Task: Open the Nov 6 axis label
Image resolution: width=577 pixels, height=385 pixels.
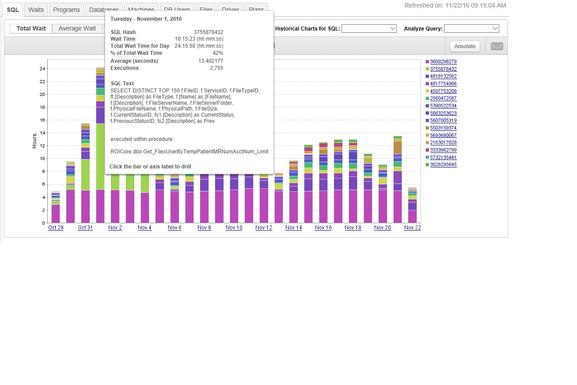Action: 174,228
